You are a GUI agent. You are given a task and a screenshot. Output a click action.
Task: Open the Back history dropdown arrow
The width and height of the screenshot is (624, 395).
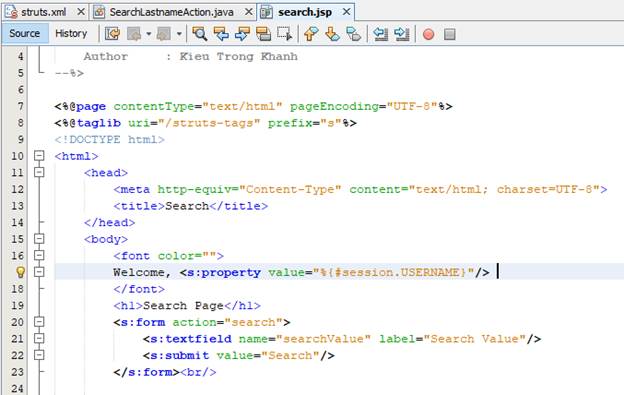click(x=148, y=34)
